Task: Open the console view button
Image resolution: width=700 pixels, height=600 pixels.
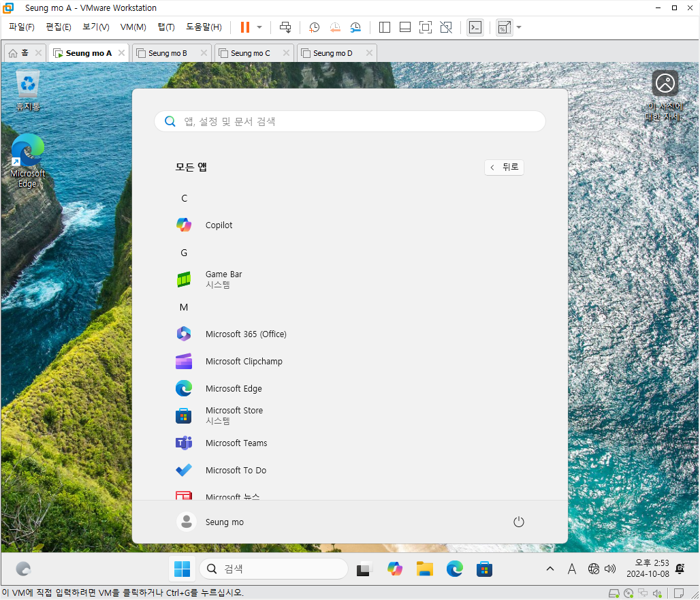Action: 475,27
